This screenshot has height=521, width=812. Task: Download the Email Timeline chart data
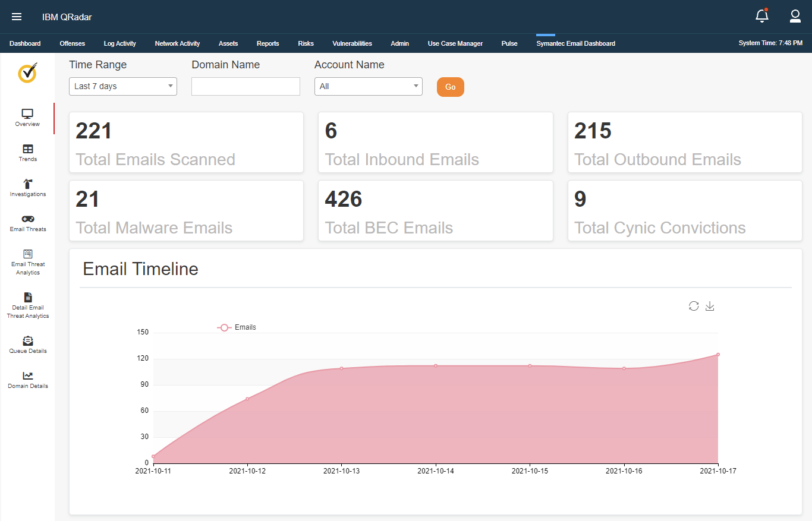(x=710, y=306)
